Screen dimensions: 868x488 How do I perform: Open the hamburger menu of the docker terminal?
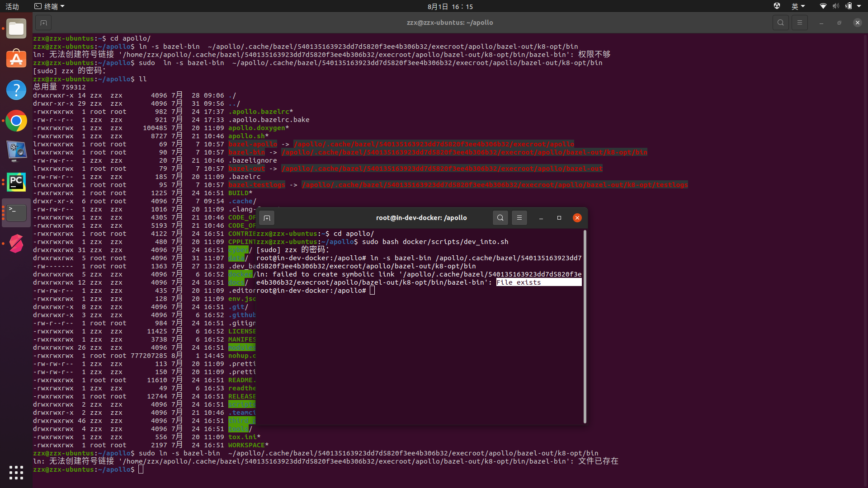tap(519, 217)
